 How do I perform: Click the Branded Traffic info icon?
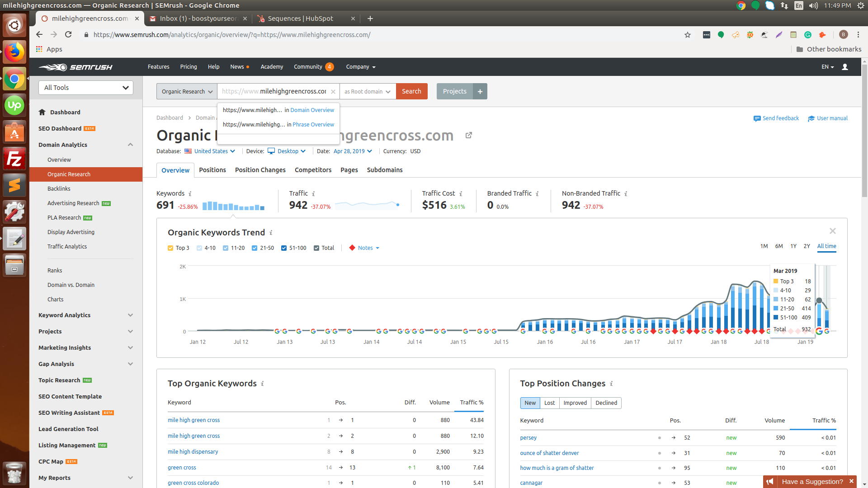[x=537, y=194]
